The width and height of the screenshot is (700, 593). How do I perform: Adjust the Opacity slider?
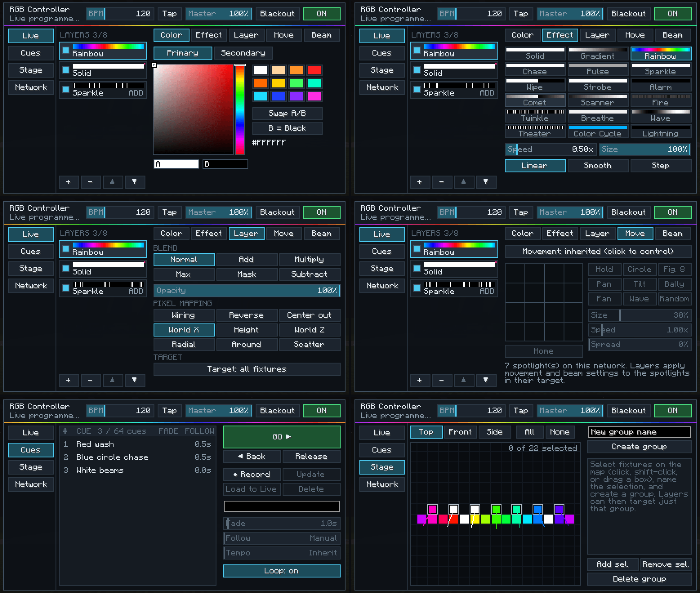point(247,290)
